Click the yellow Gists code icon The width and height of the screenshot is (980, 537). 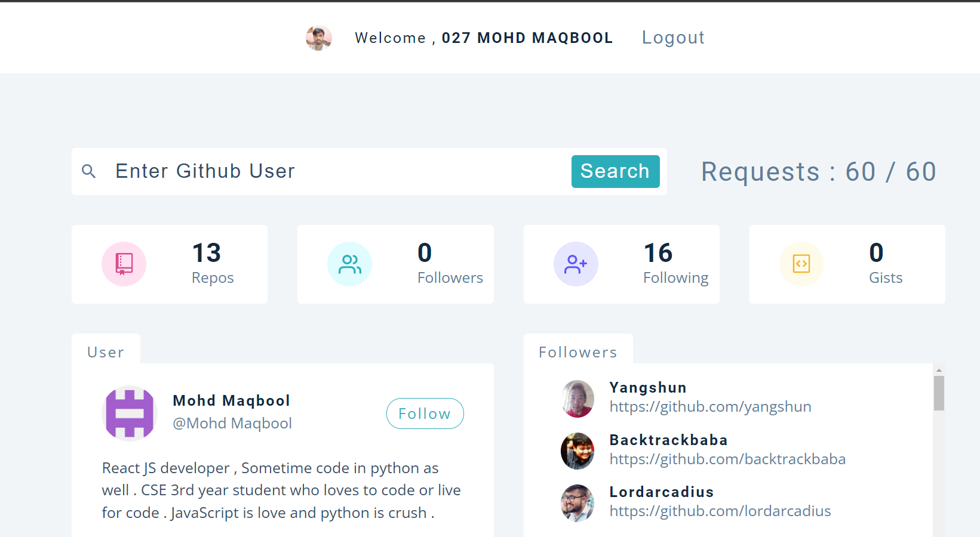[x=801, y=264]
